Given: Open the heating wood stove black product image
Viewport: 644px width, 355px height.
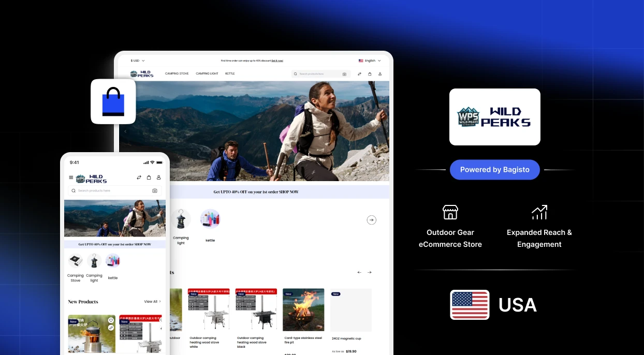Looking at the screenshot, I should click(256, 310).
